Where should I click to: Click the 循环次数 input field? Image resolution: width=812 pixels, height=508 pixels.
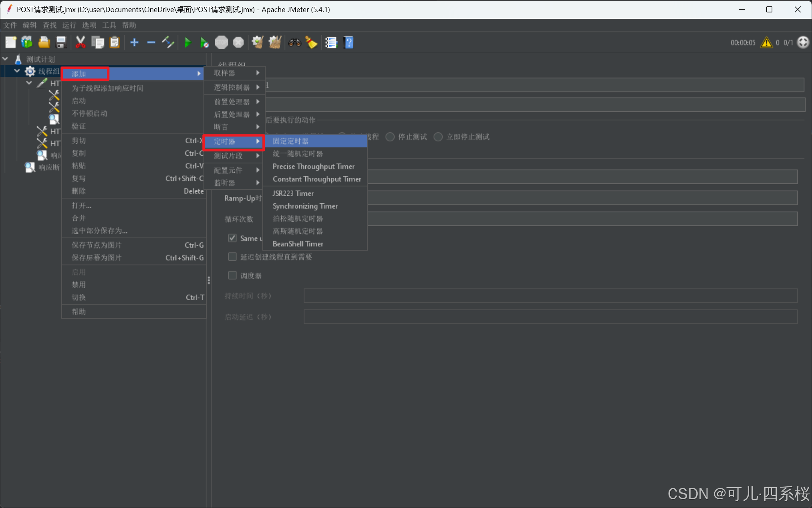click(581, 219)
